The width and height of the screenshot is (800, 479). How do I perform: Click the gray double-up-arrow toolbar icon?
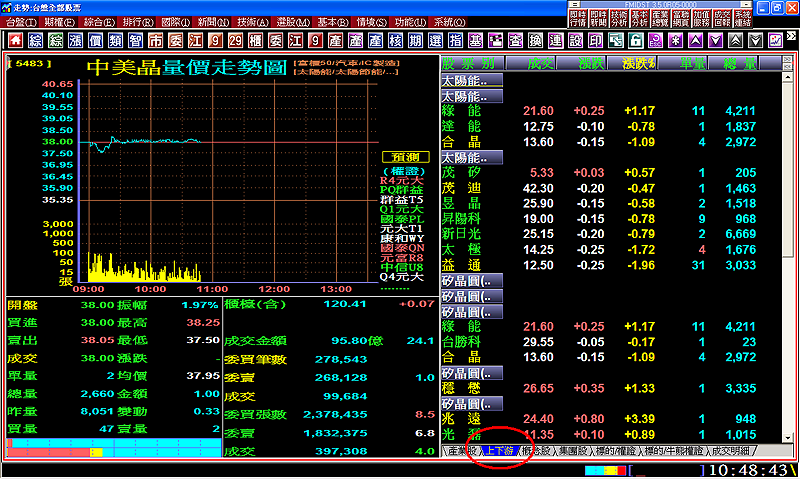735,40
